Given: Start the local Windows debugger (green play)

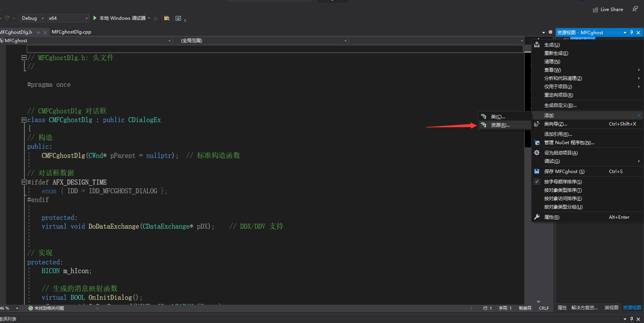Looking at the screenshot, I should click(x=95, y=18).
